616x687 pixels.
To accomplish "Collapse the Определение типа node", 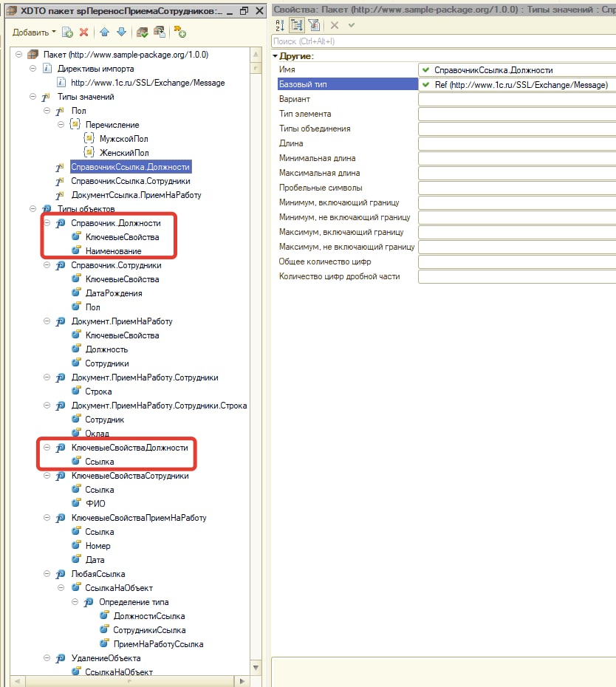I will pyautogui.click(x=75, y=601).
